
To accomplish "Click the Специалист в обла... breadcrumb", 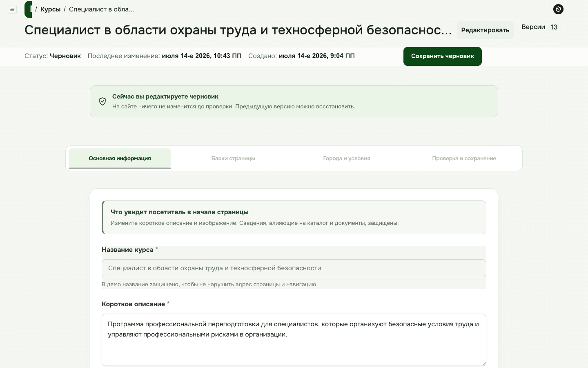I will pos(101,9).
